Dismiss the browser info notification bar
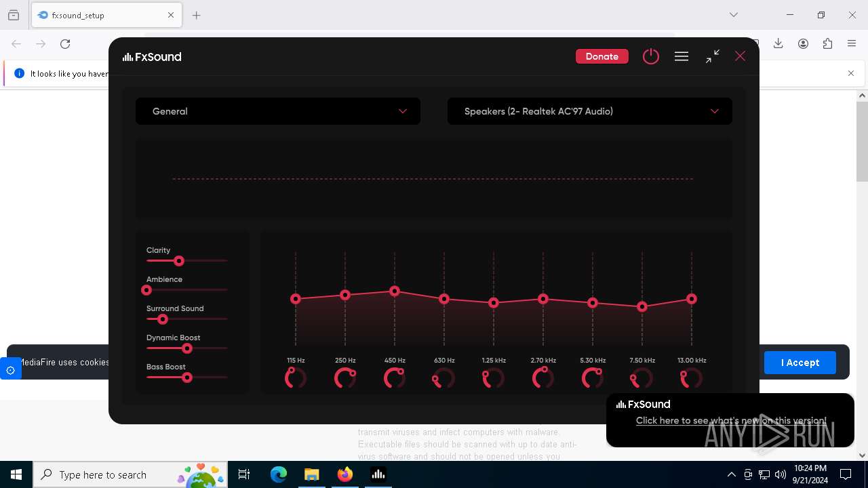The width and height of the screenshot is (868, 488). (851, 73)
